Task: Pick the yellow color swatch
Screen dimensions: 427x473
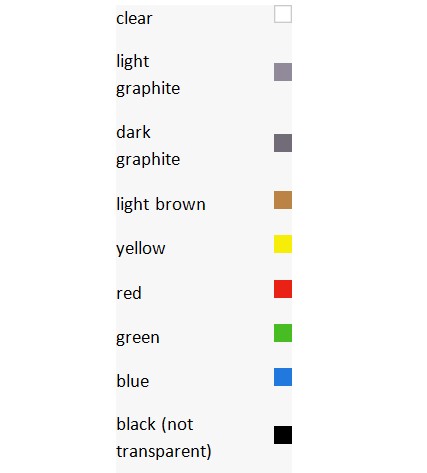Action: 283,244
